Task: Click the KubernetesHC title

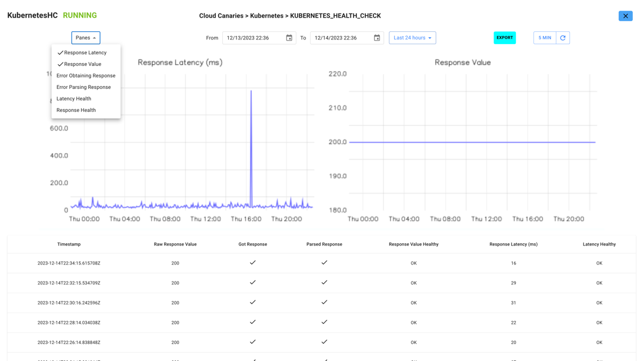Action: coord(32,16)
